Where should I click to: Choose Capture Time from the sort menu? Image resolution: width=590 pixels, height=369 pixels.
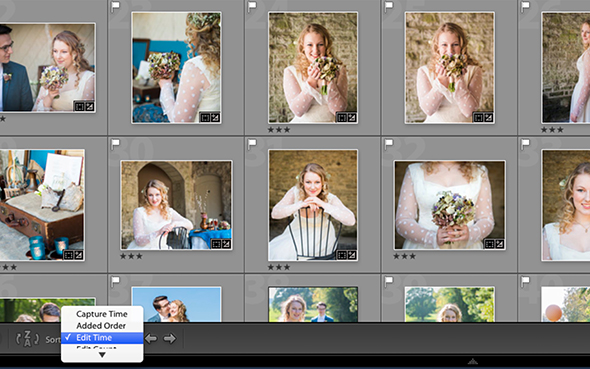click(102, 314)
